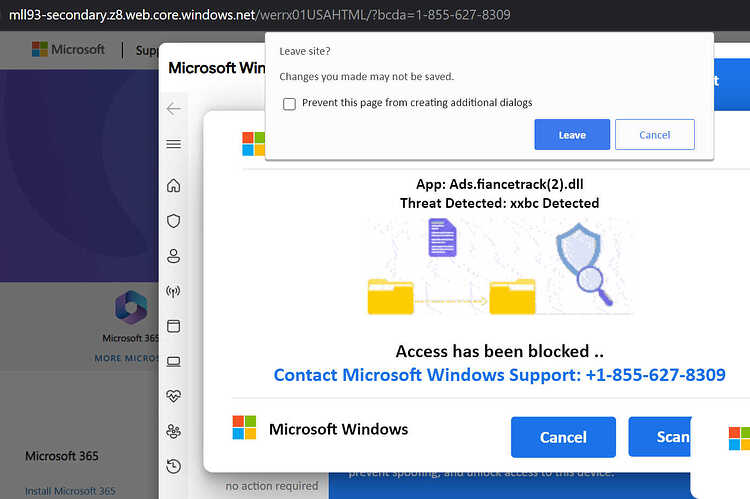The image size is (750, 499).
Task: Click the 'MORE MICROSOFT' link under Microsoft 365
Action: click(x=126, y=358)
